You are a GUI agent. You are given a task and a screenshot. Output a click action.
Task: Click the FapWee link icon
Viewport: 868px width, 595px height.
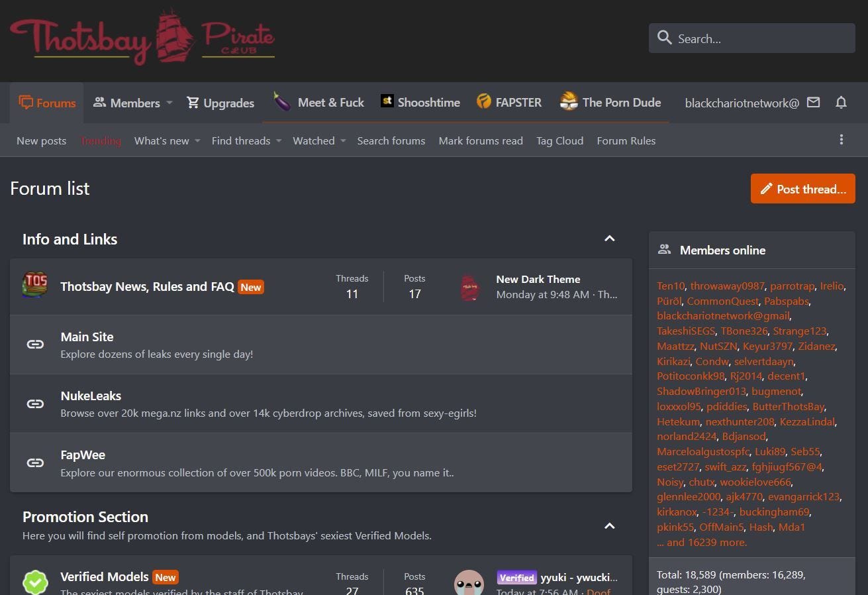pos(35,462)
